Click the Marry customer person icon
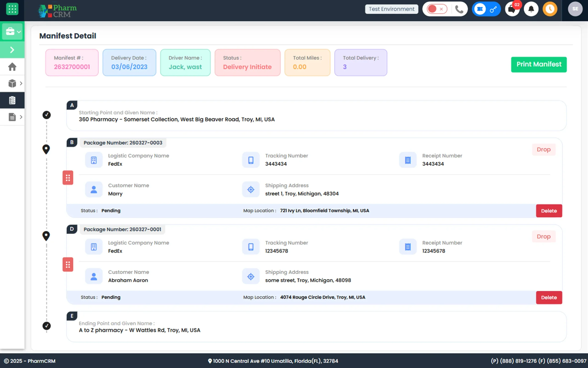588x368 pixels. (x=93, y=189)
